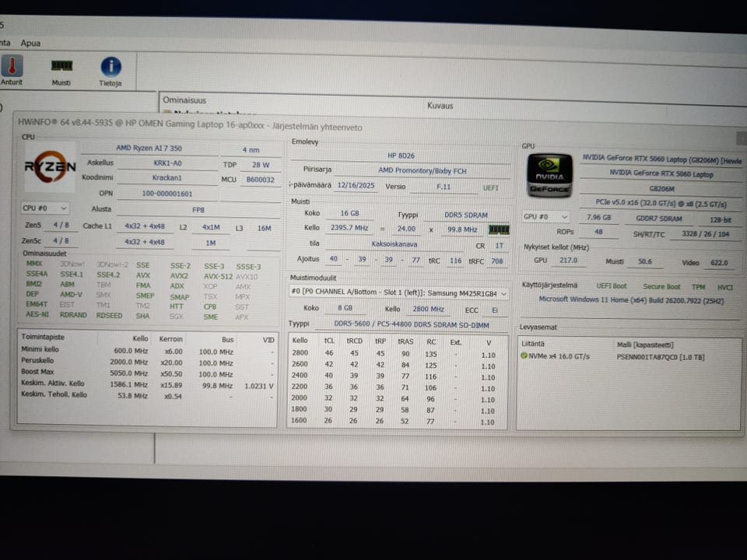Image resolution: width=747 pixels, height=560 pixels.
Task: Click the AMD Promontory/Bixby FCH chipset
Action: coord(422,170)
